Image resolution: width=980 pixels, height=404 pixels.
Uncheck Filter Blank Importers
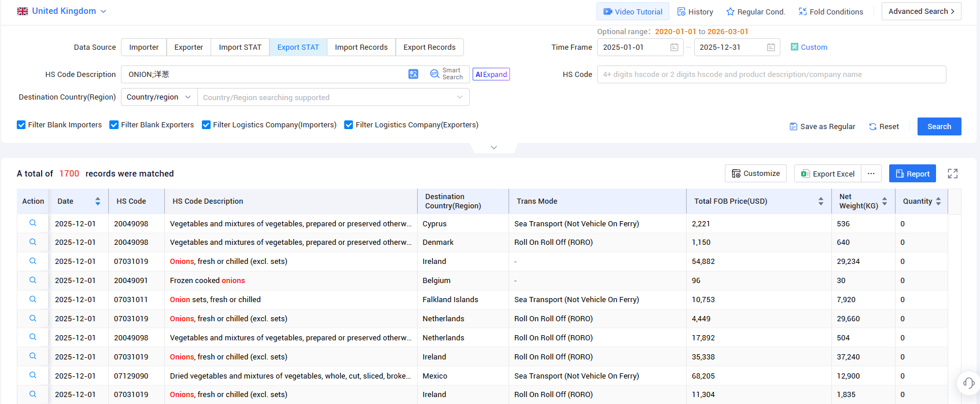(x=21, y=124)
